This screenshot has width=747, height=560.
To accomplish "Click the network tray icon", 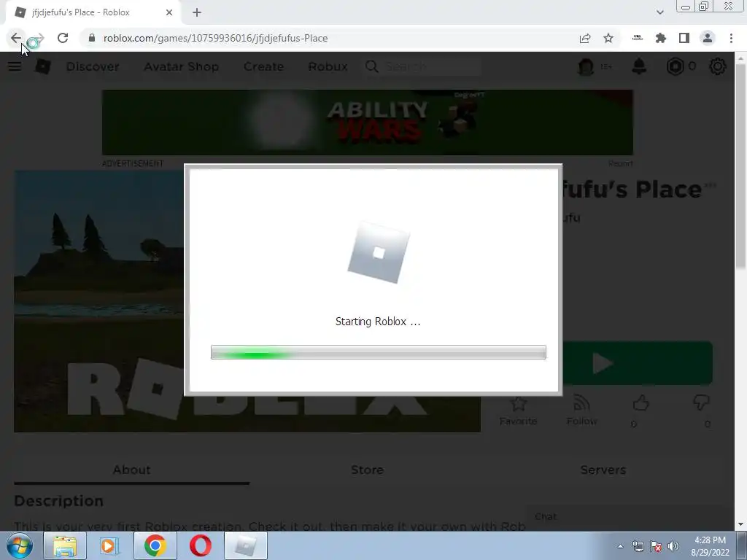I will pos(638,546).
